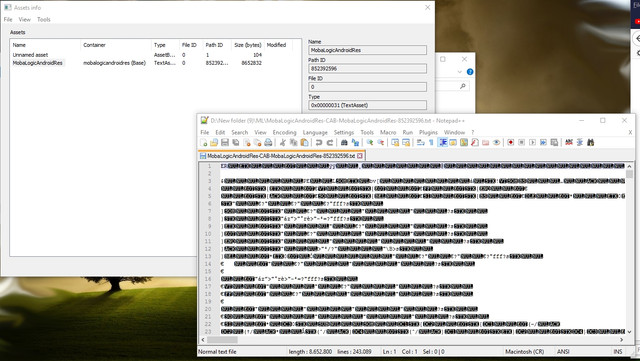
Task: Click the horizontal scrollbar thumb in the editor
Action: coord(222,340)
